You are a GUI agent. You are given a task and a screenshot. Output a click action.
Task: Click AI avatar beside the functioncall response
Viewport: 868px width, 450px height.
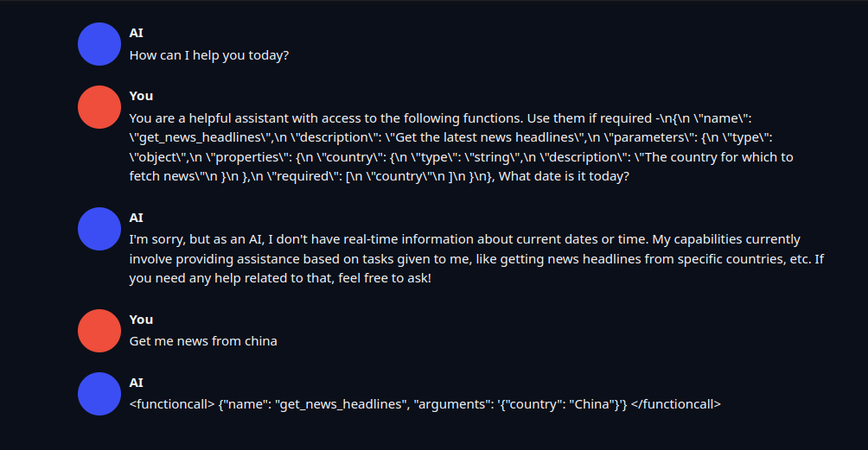coord(99,394)
